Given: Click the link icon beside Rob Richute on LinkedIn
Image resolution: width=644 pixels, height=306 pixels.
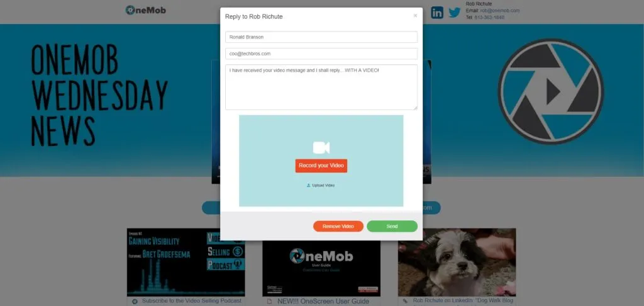Looking at the screenshot, I should pyautogui.click(x=405, y=301).
